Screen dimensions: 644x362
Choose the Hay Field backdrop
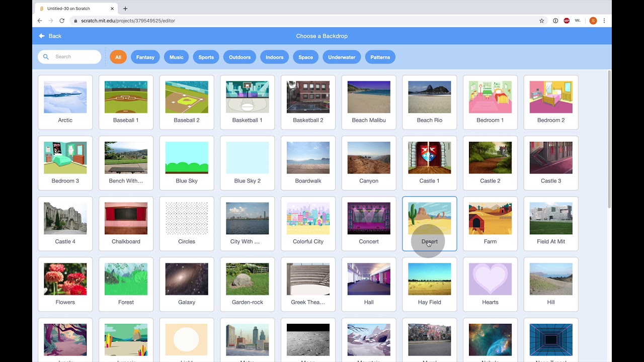tap(430, 285)
